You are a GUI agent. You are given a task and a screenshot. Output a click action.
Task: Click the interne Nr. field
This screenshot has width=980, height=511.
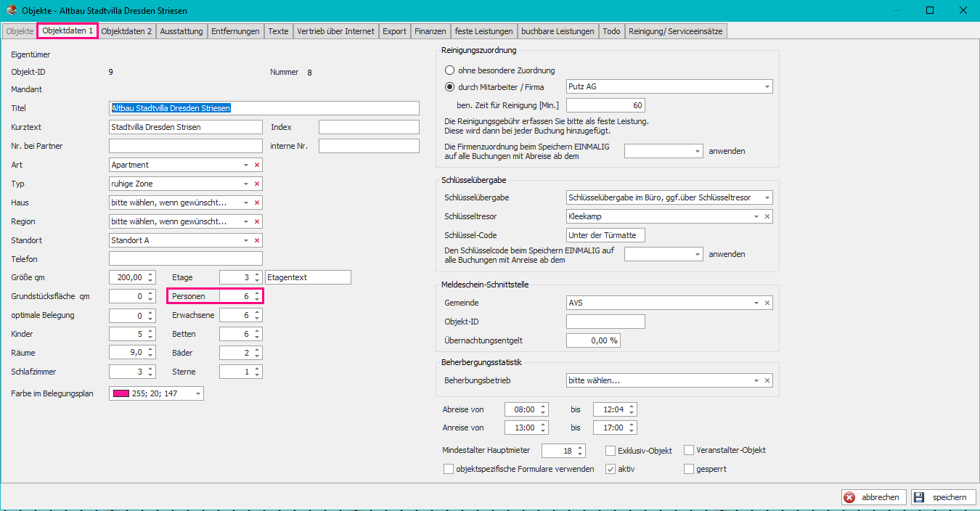point(369,146)
